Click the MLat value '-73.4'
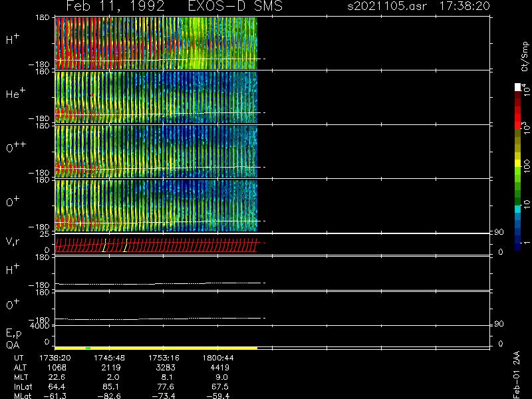532x399 pixels. click(163, 396)
